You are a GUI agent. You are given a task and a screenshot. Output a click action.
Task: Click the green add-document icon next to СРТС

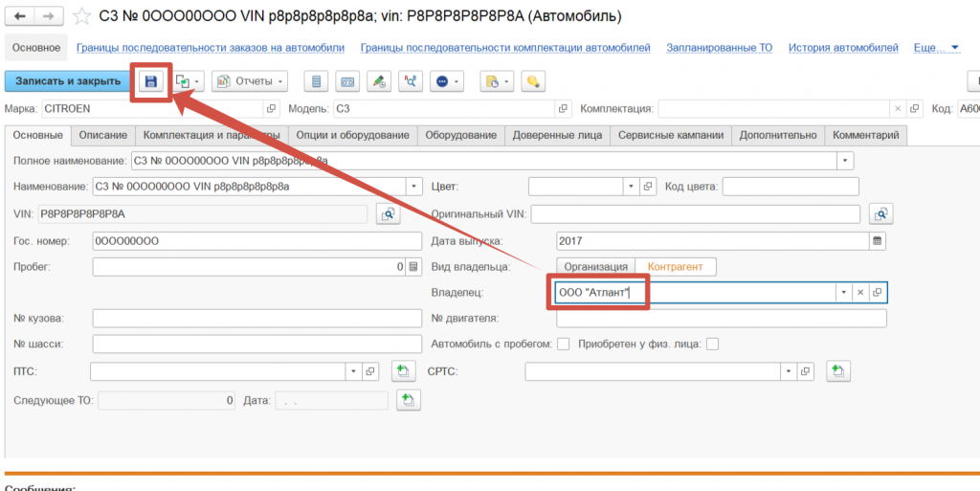(838, 370)
